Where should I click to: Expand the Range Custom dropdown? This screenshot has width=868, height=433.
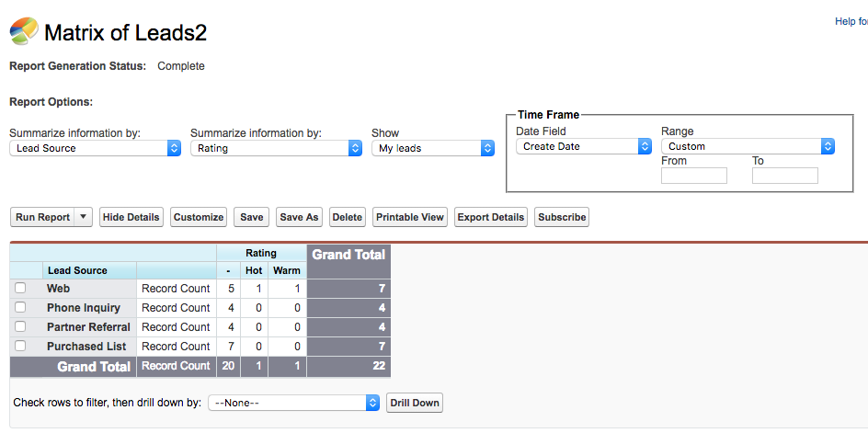pos(748,146)
